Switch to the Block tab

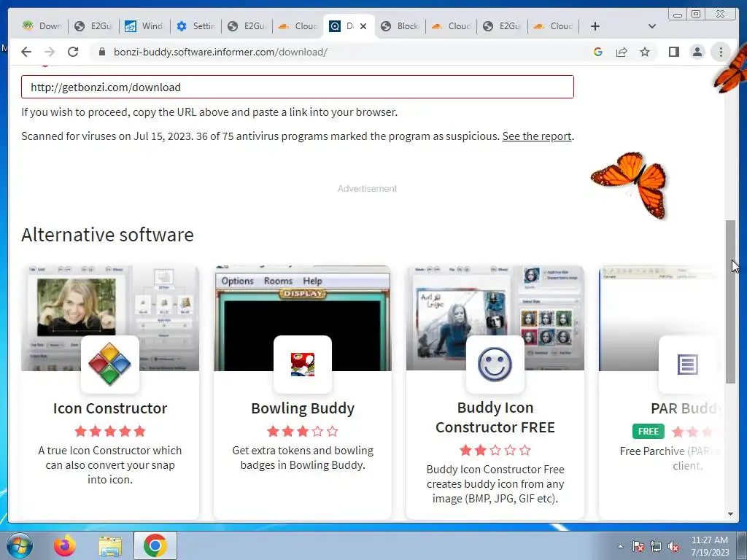[x=400, y=26]
